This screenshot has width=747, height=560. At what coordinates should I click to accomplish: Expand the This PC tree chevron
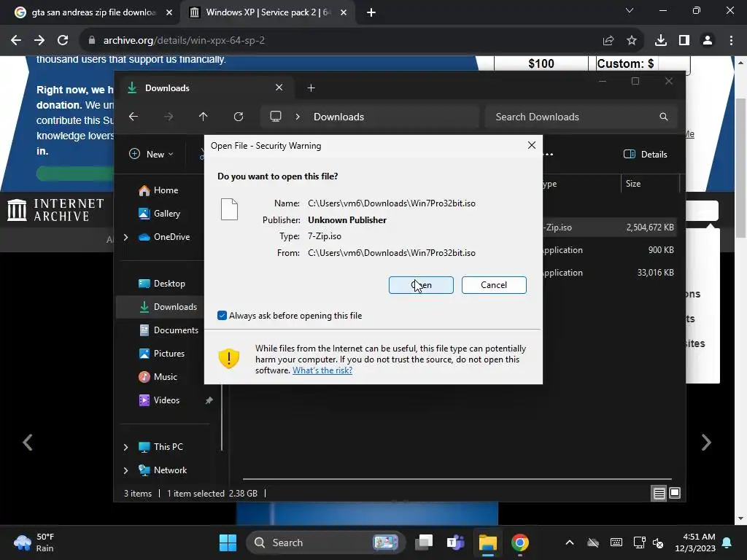tap(125, 447)
